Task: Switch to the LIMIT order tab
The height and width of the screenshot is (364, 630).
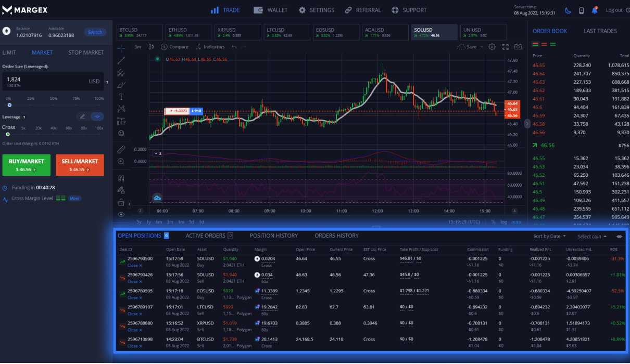Action: [9, 53]
